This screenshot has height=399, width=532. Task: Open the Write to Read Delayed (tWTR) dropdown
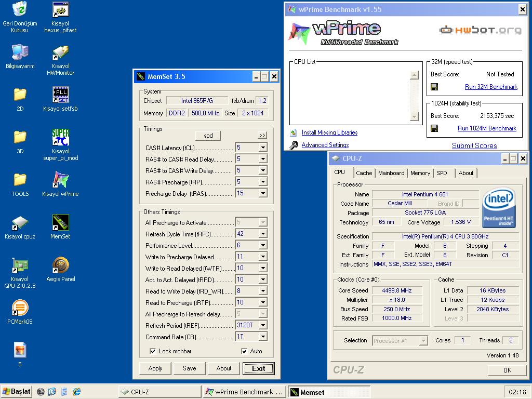[x=263, y=269]
